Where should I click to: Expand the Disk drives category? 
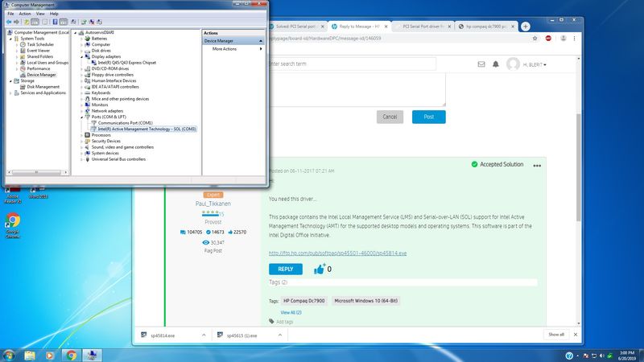pos(82,51)
